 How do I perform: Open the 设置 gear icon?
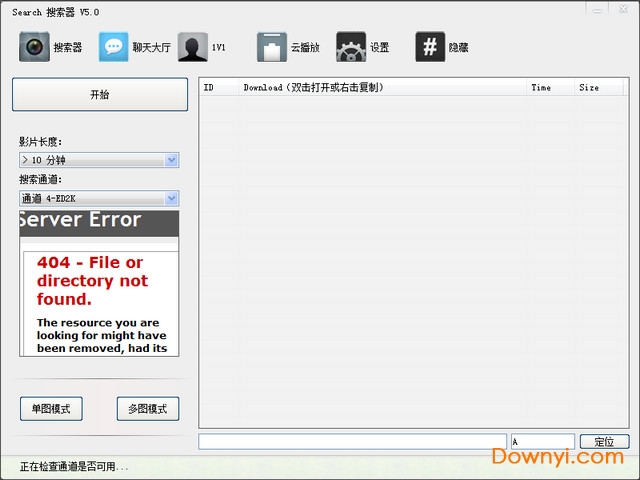click(x=351, y=47)
